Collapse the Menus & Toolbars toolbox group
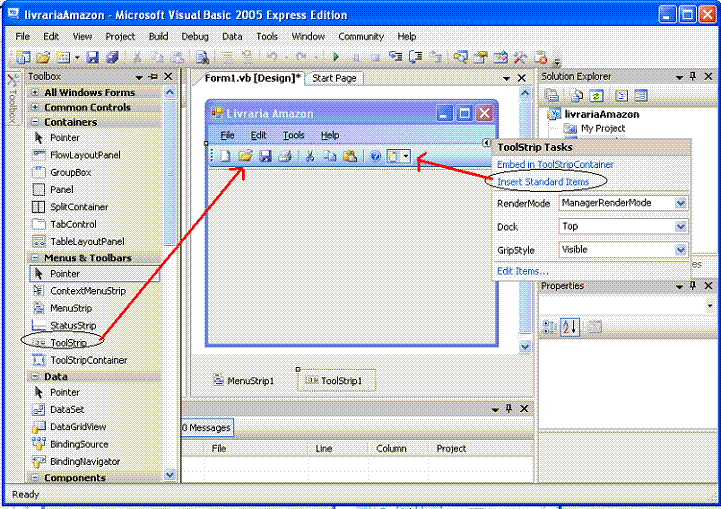This screenshot has height=509, width=721. (35, 258)
